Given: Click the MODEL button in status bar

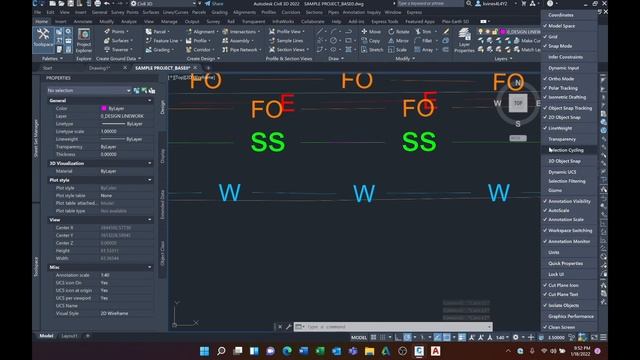Looking at the screenshot, I should (359, 337).
